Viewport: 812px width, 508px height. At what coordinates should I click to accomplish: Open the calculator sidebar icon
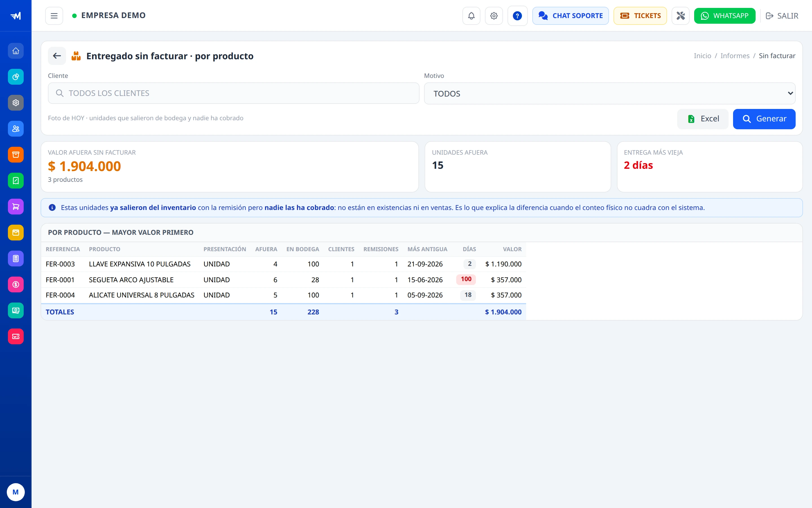pyautogui.click(x=16, y=258)
